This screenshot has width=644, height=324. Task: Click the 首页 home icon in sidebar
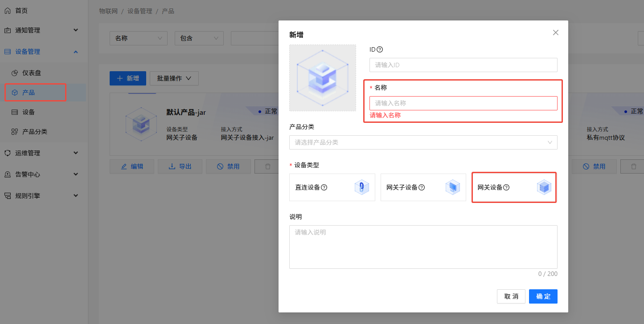(8, 10)
